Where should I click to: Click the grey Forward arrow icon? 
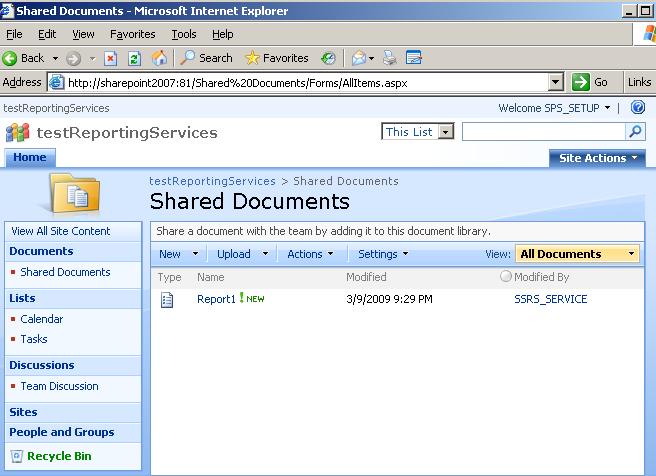click(x=73, y=59)
